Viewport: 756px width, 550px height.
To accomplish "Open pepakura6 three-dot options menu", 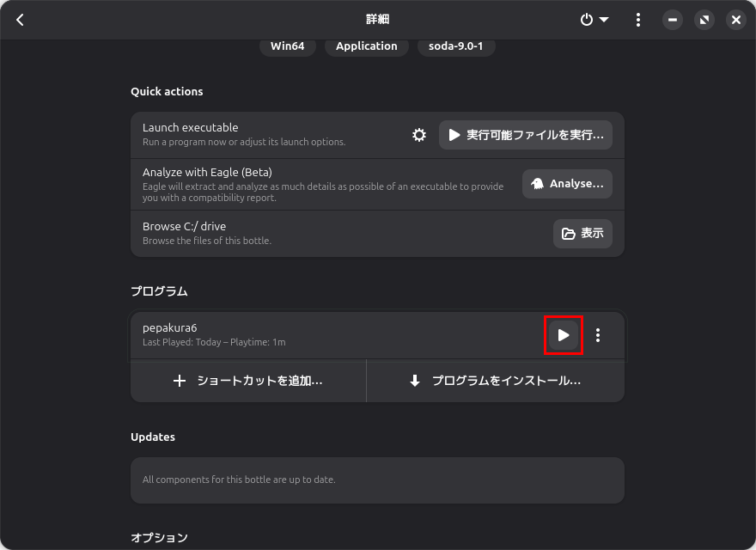I will point(598,335).
